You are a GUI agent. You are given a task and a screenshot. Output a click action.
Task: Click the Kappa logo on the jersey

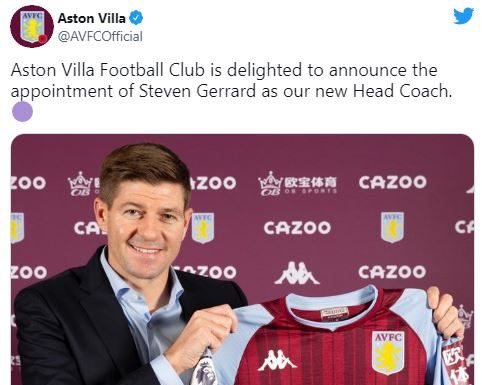tap(277, 360)
